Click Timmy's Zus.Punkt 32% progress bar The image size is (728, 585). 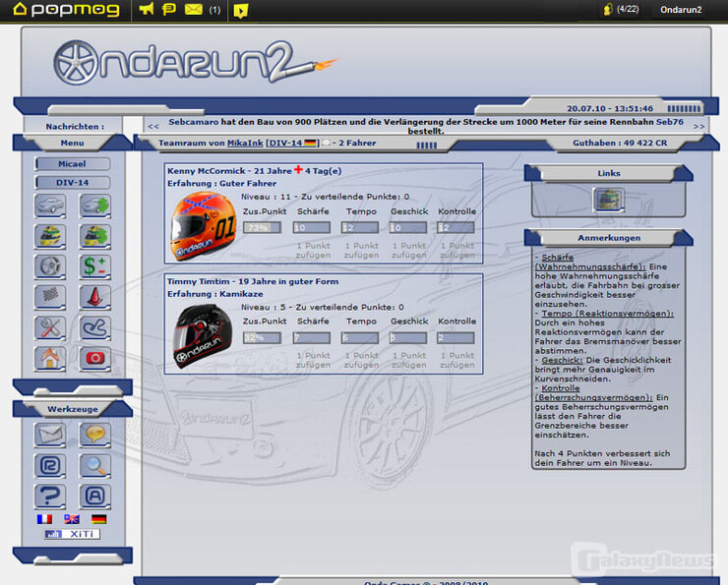262,338
